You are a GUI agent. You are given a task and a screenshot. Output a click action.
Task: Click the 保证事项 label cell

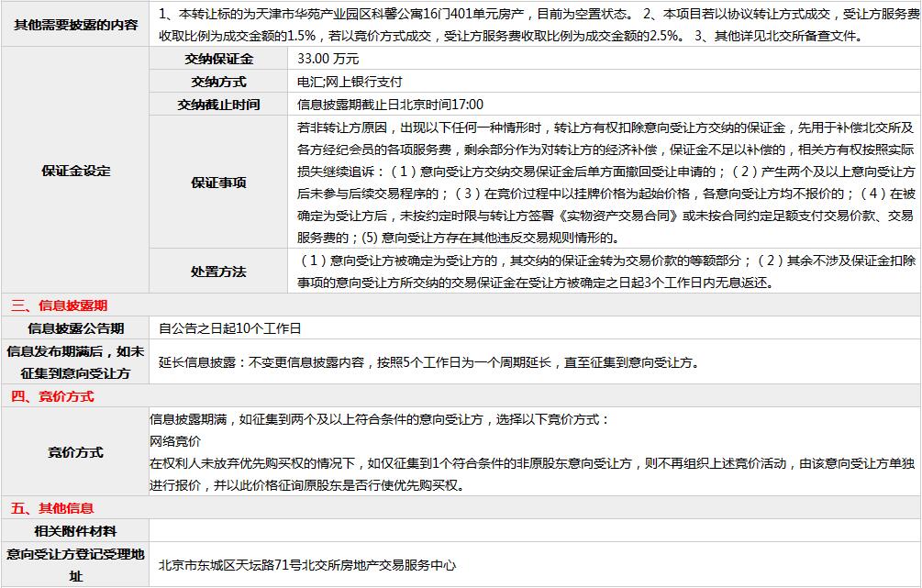[218, 182]
